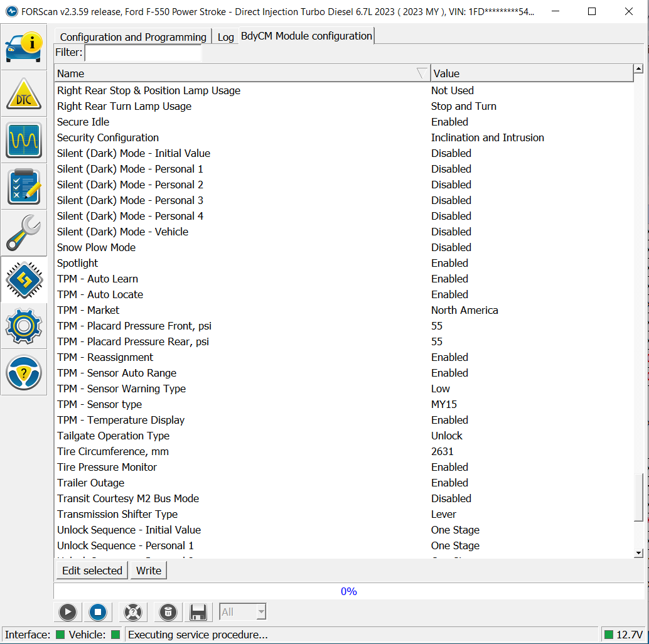
Task: Open the 'All' dropdown at the bottom
Action: [243, 612]
